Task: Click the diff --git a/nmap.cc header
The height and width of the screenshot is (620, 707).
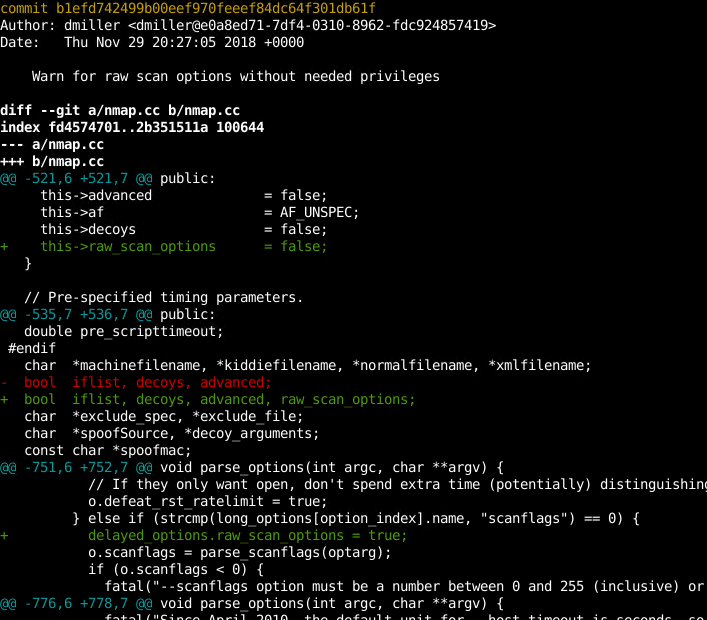Action: [119, 110]
